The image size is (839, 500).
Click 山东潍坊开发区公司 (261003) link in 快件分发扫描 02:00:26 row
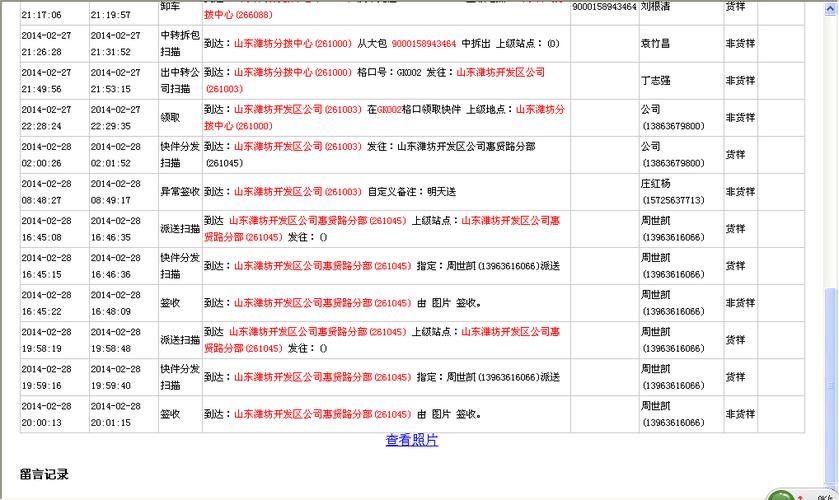(297, 146)
